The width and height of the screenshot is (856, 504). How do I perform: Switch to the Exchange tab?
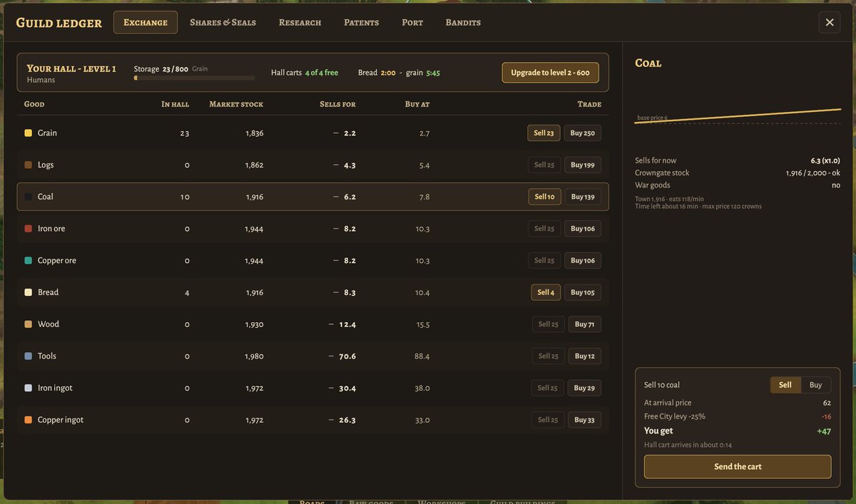[146, 22]
